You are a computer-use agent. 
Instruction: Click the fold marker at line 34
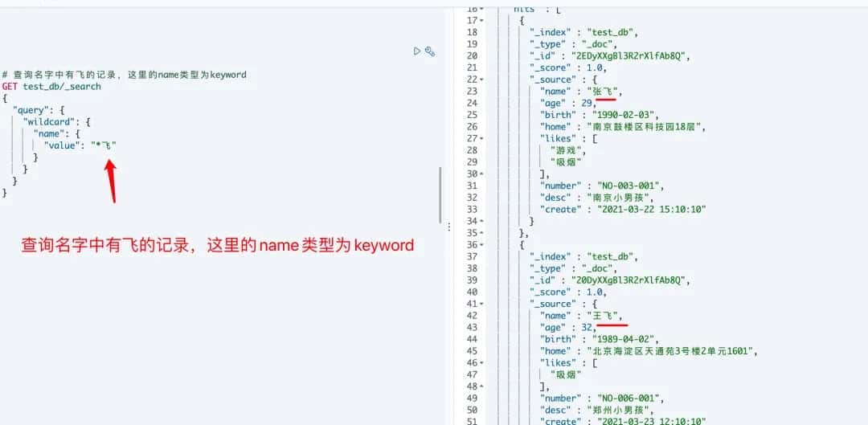tap(481, 221)
